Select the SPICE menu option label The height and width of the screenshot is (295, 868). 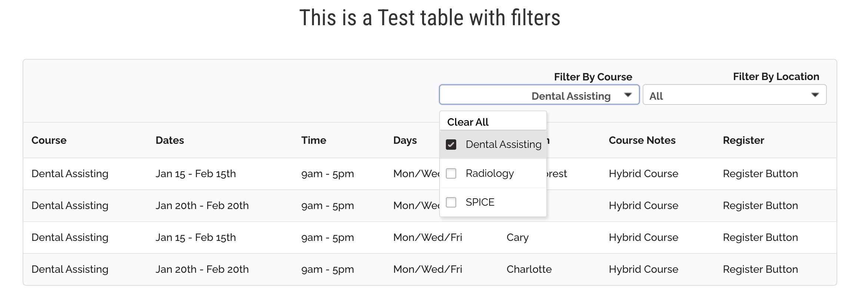[480, 202]
